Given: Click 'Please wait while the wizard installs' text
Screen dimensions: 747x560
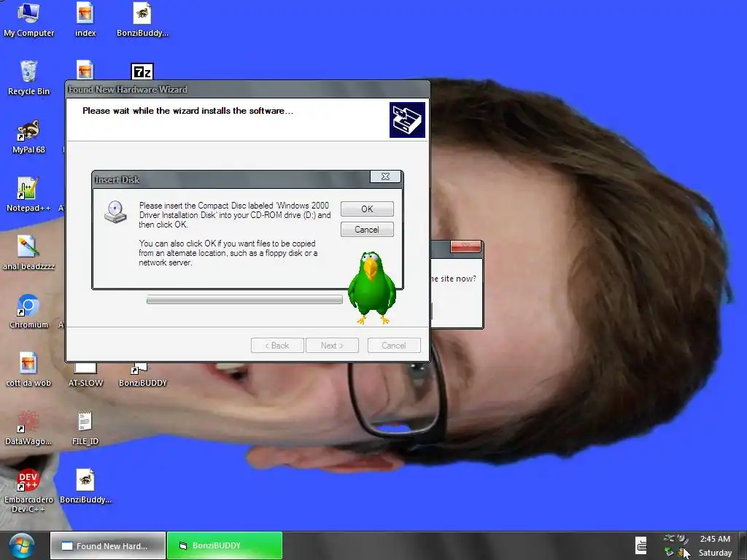Looking at the screenshot, I should click(x=187, y=111).
